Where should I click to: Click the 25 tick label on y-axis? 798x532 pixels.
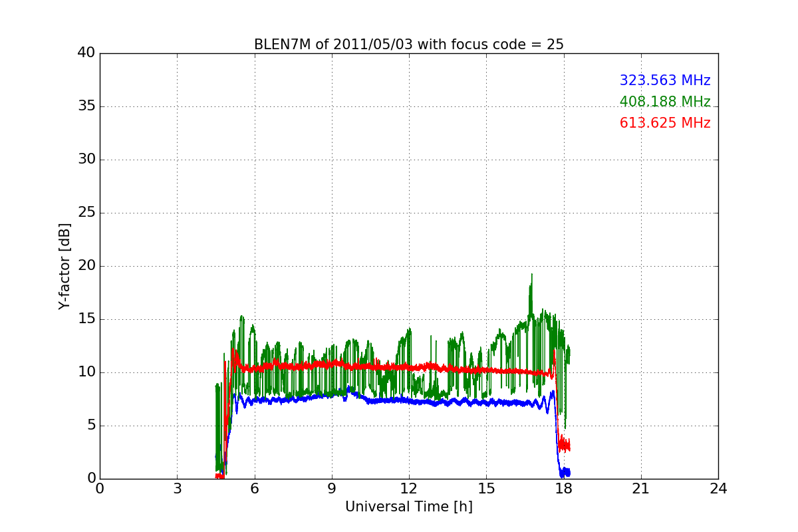pos(86,213)
